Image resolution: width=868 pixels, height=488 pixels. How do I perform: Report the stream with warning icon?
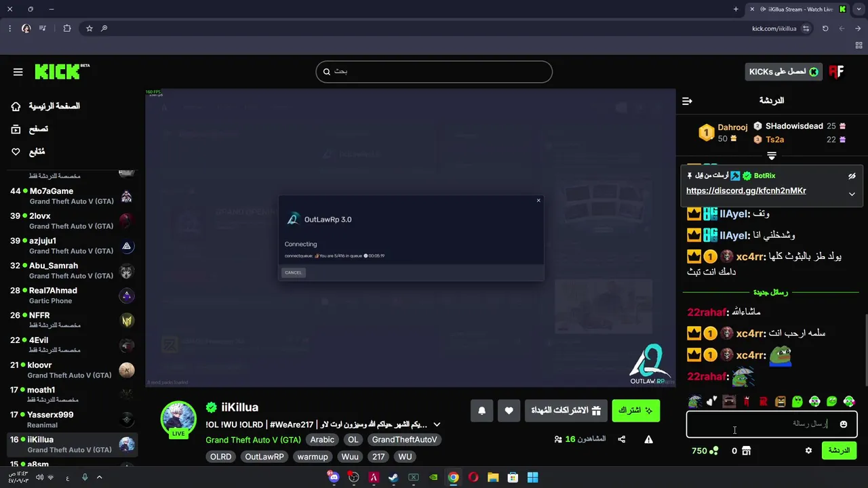(x=649, y=439)
